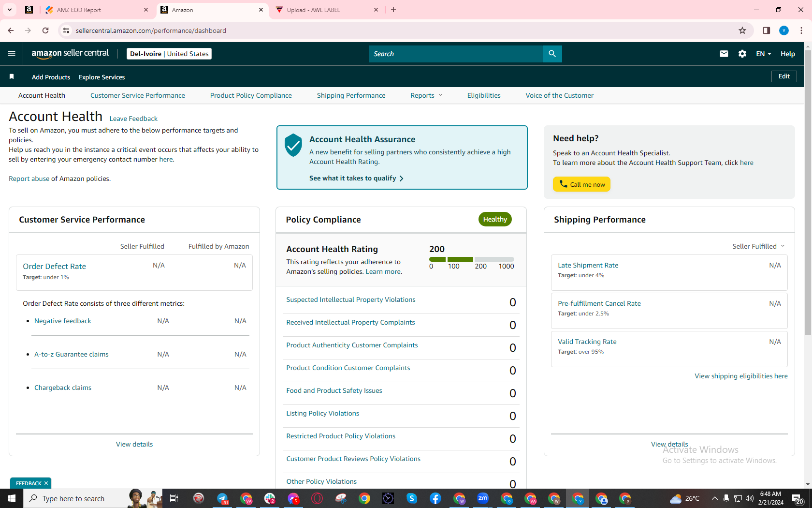The height and width of the screenshot is (508, 812).
Task: Click Learn more under Account Health Rating
Action: [383, 271]
